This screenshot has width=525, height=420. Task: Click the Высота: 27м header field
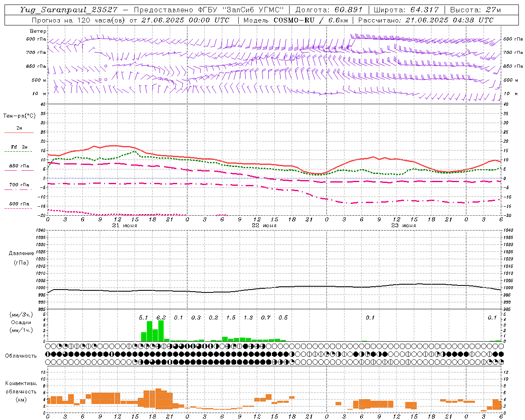[475, 10]
